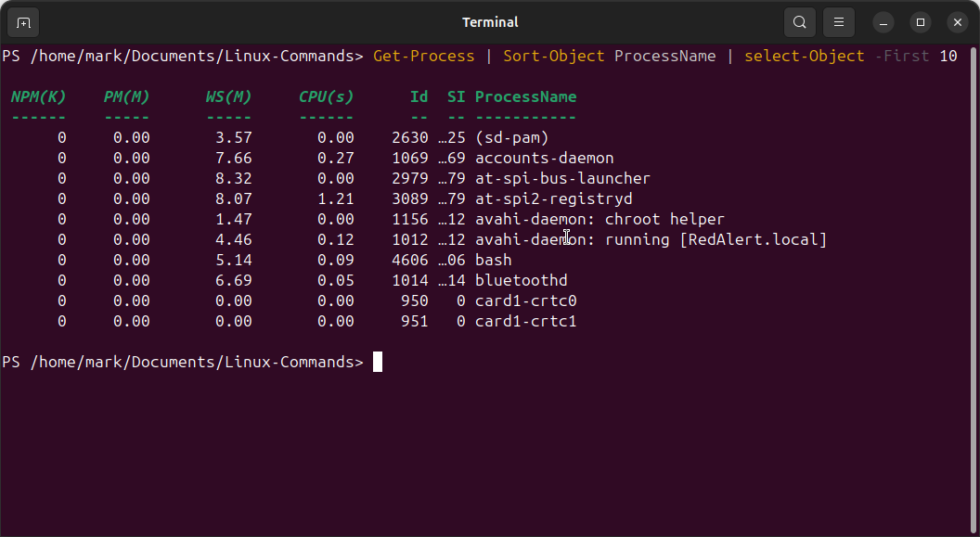Screen dimensions: 980x537
Task: Click the magnifying glass to find text
Action: tap(799, 21)
